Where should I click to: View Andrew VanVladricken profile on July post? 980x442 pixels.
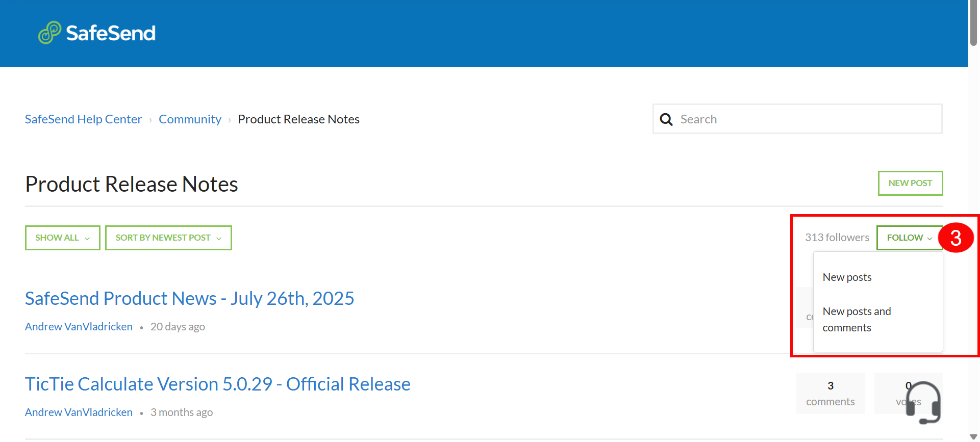pos(79,327)
